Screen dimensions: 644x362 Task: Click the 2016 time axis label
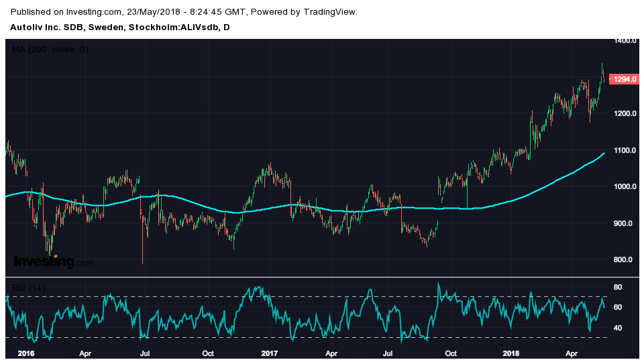point(26,353)
